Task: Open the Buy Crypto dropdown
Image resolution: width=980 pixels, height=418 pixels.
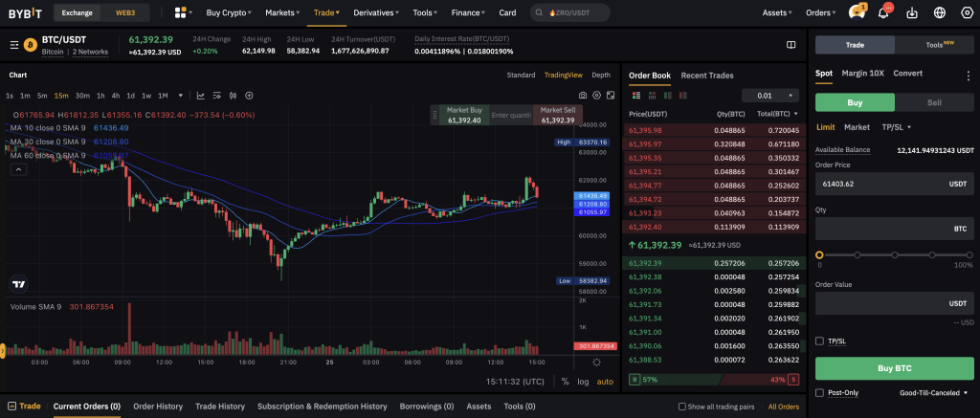Action: pos(229,12)
